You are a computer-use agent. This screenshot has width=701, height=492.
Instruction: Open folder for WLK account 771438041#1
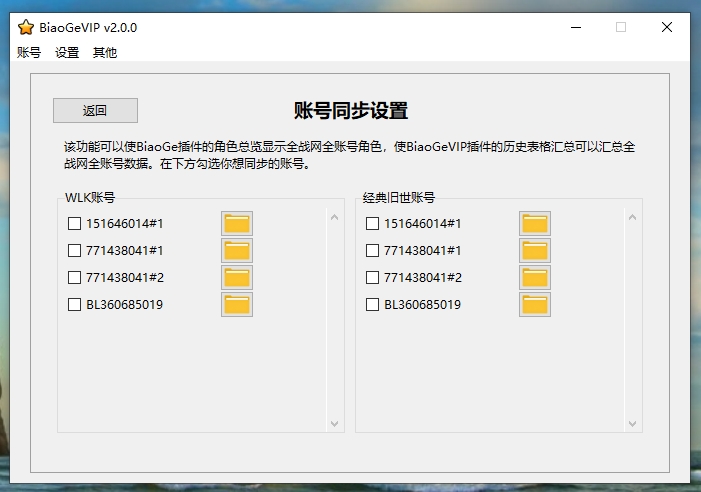[x=237, y=251]
